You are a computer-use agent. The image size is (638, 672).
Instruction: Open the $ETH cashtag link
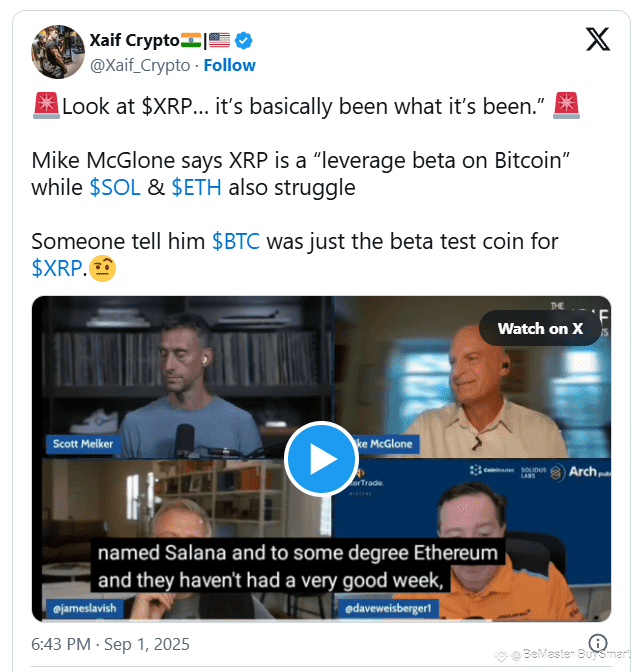pos(197,188)
